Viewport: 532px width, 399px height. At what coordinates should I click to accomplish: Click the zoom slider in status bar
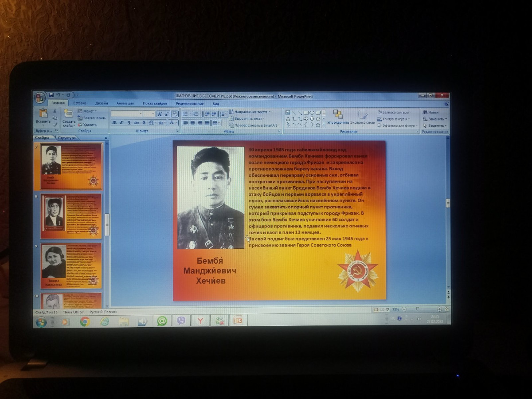(417, 309)
